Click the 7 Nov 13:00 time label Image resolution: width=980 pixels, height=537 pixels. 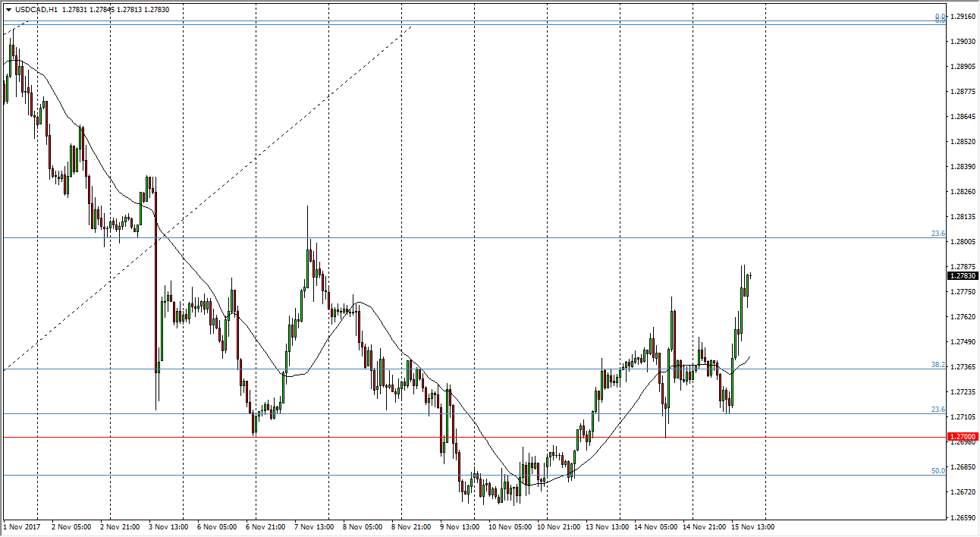(x=313, y=526)
